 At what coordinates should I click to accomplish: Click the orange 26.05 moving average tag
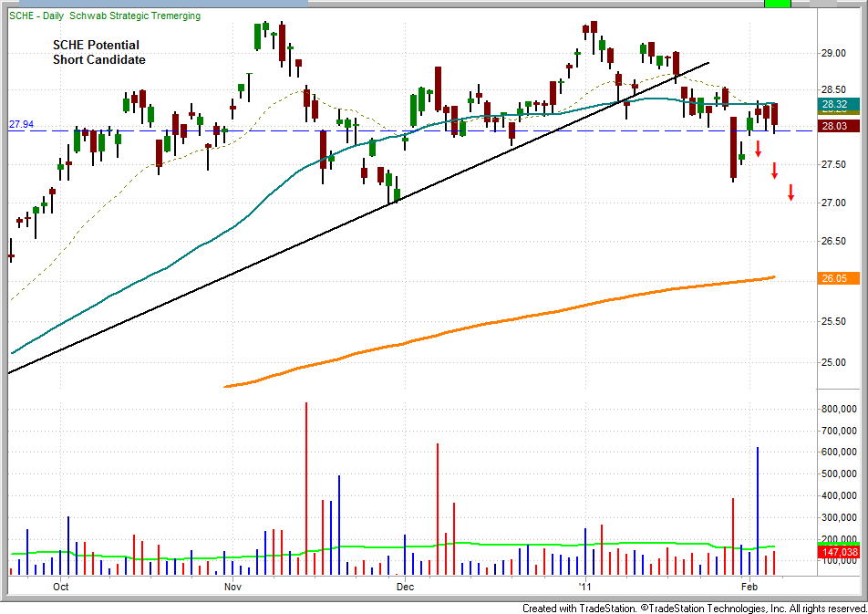pos(838,278)
